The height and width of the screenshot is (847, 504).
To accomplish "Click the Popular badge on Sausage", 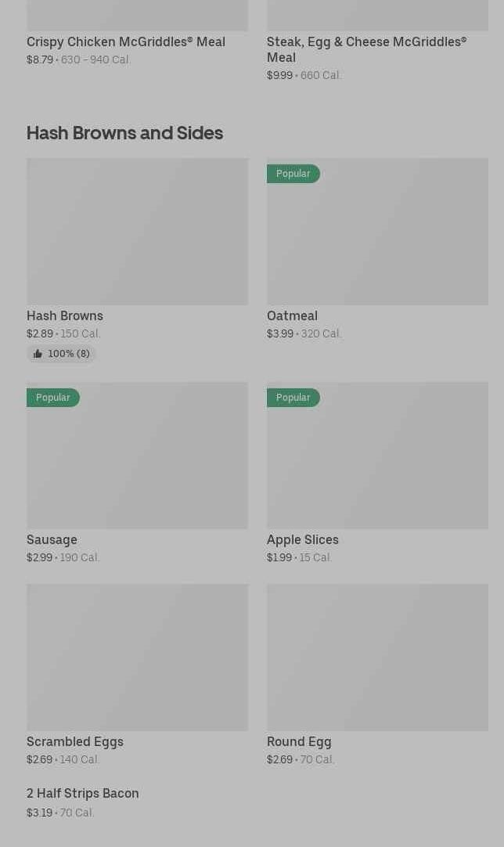I will click(53, 398).
